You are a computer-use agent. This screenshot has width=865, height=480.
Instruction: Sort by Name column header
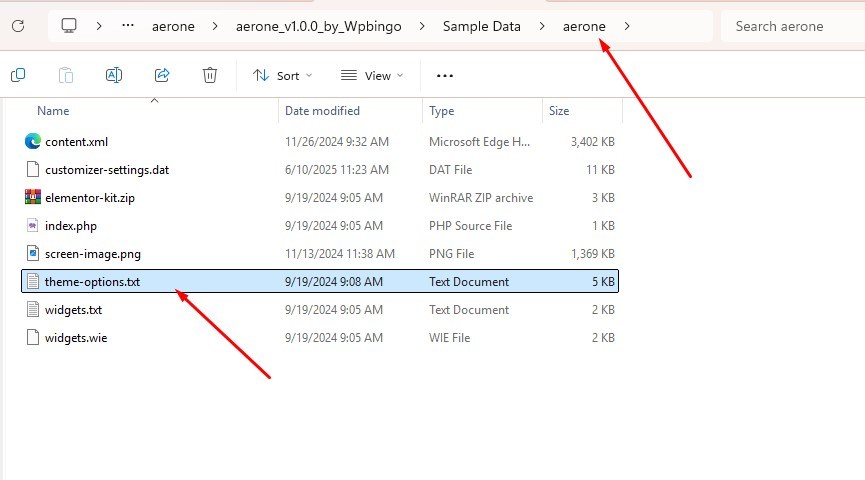point(53,111)
